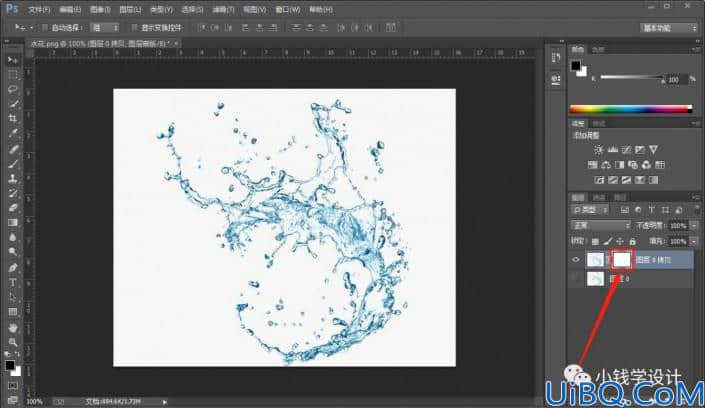Open the Properties panel icon in dock
This screenshot has width=705, height=408.
click(x=556, y=79)
